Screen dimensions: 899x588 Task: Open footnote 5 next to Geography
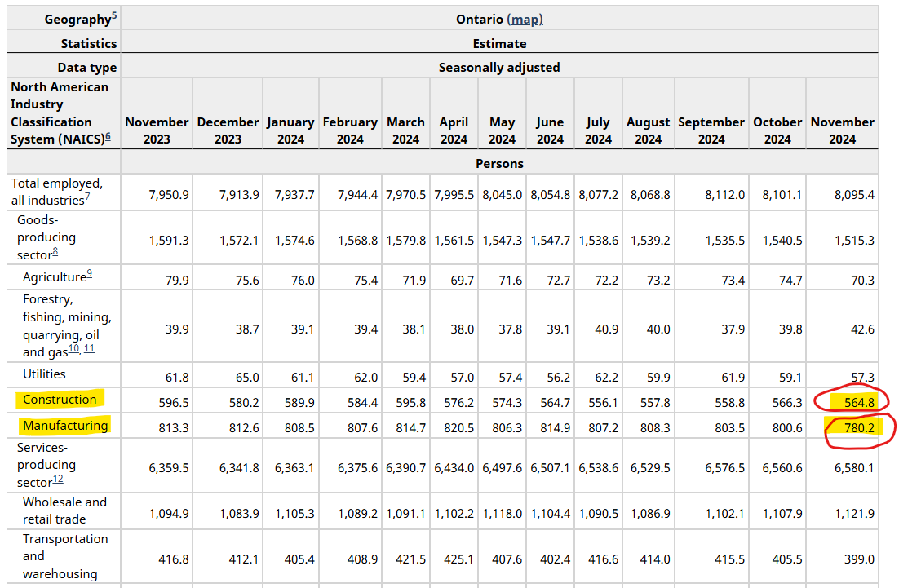(x=114, y=16)
